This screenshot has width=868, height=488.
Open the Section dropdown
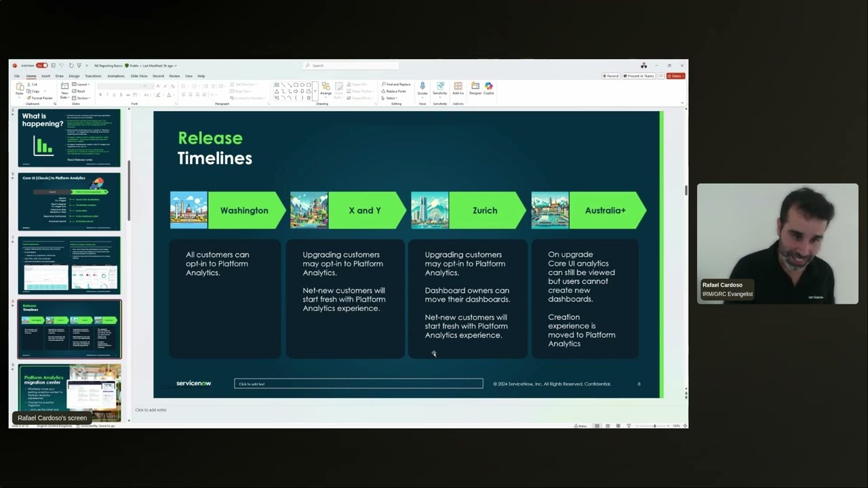pyautogui.click(x=81, y=98)
